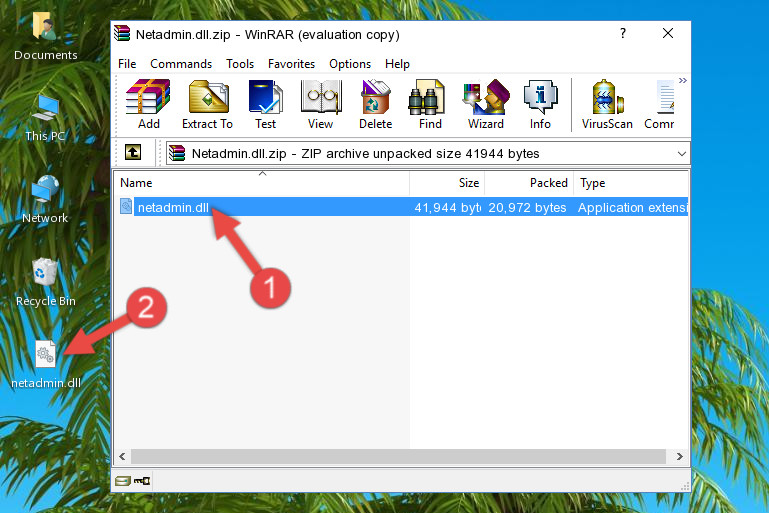Sort by the Type column header
Image resolution: width=769 pixels, height=513 pixels.
(631, 183)
